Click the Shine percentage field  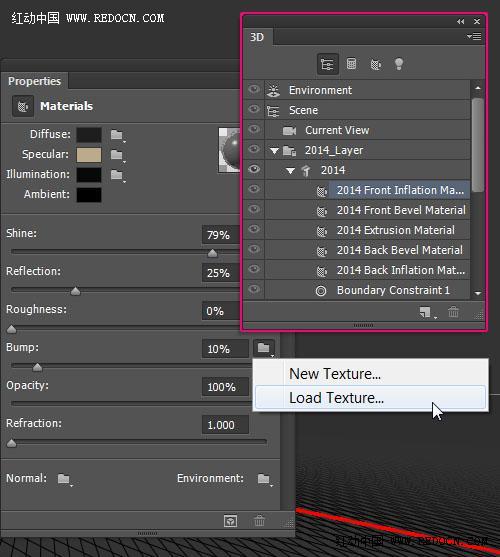221,235
